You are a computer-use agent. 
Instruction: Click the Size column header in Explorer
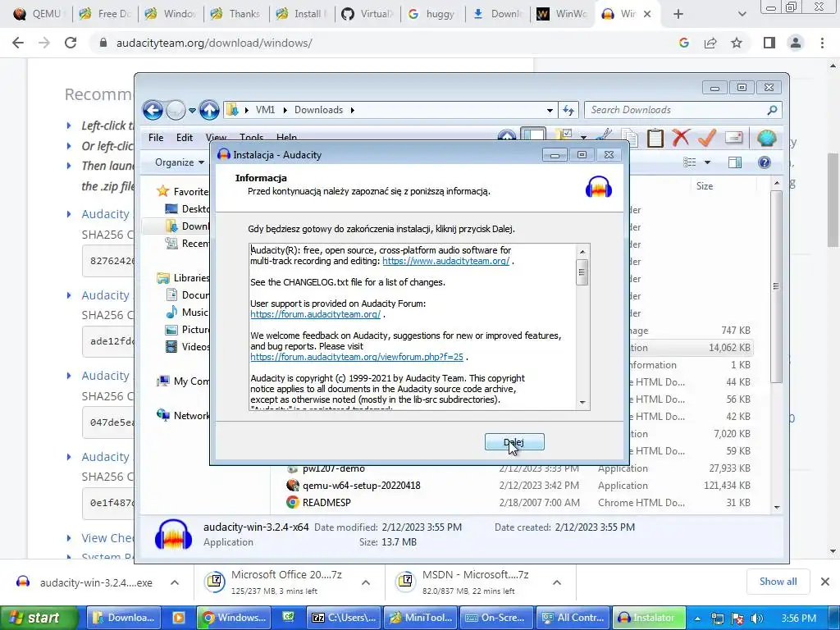(x=705, y=186)
